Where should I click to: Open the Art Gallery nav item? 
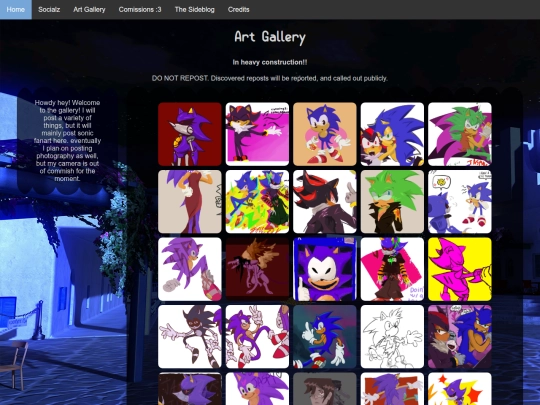pyautogui.click(x=89, y=10)
